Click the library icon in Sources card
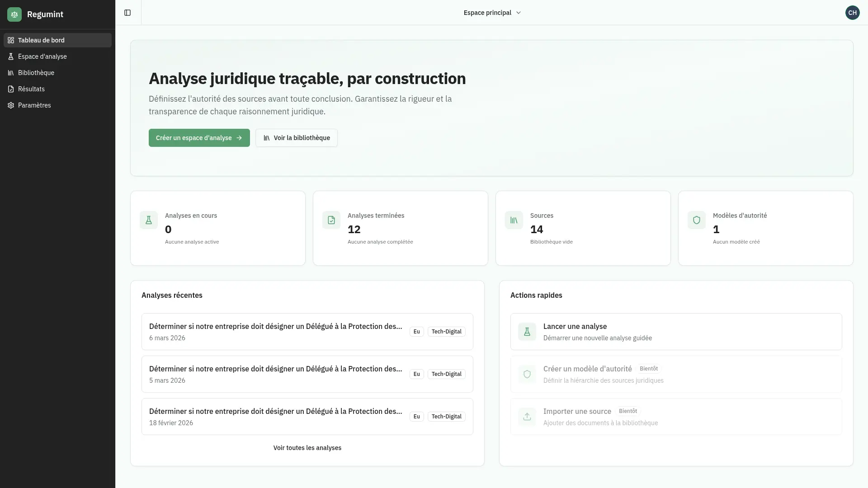Screen dimensions: 868x488 pos(514,220)
